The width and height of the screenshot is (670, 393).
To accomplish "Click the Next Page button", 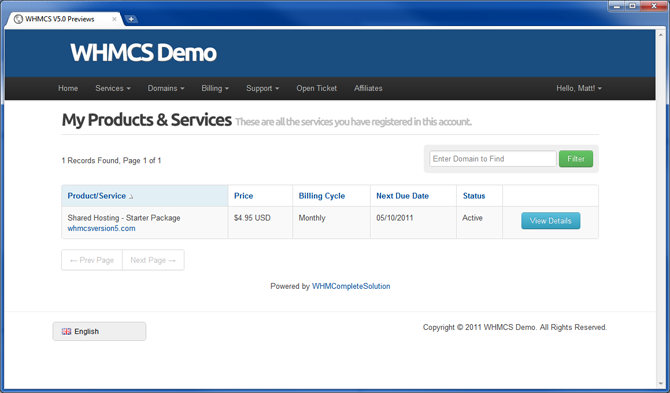I will 153,260.
